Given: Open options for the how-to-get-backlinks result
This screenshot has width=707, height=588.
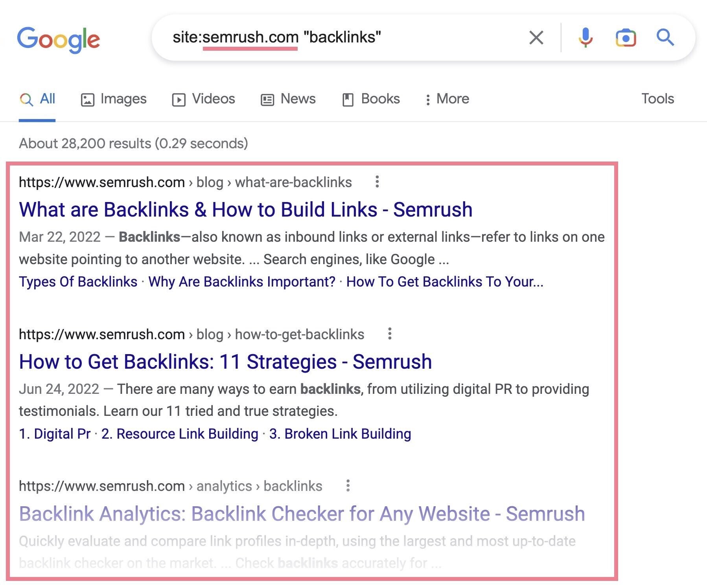Looking at the screenshot, I should (390, 334).
